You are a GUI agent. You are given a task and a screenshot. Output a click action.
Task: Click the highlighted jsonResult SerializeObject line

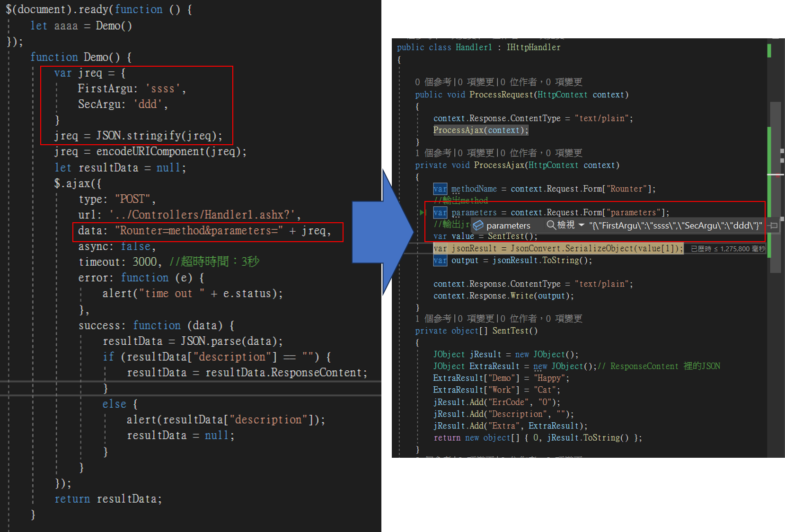point(558,248)
